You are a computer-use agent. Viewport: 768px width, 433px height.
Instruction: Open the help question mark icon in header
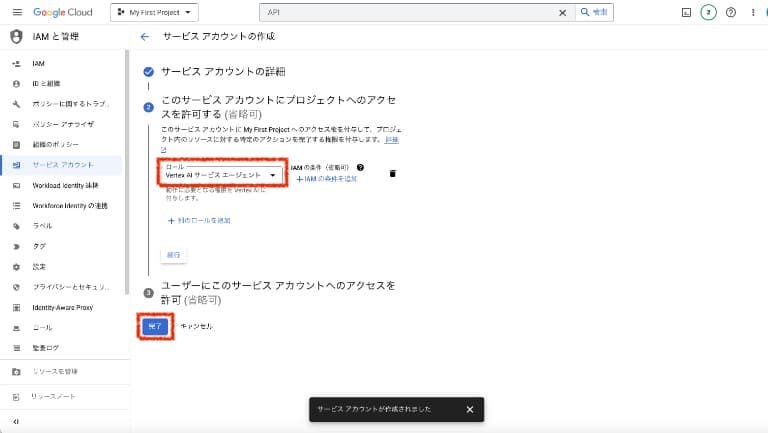coord(731,13)
